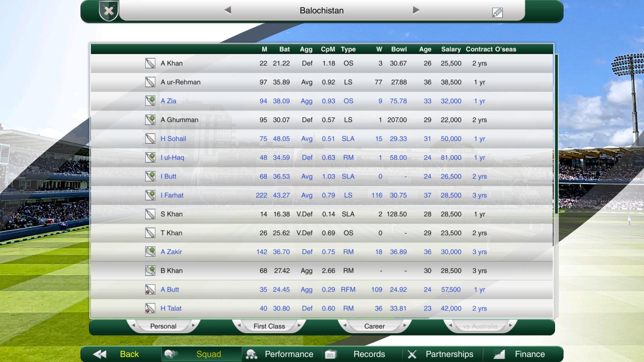Viewport: 644px width, 362px height.
Task: Click the squad list vertical scrollbar
Action: [556, 134]
